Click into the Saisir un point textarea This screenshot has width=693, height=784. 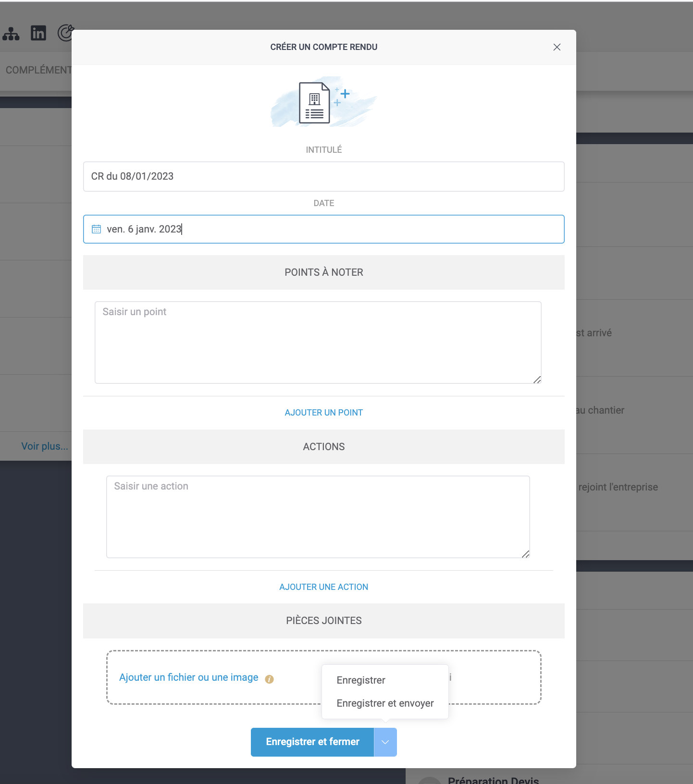pos(318,342)
